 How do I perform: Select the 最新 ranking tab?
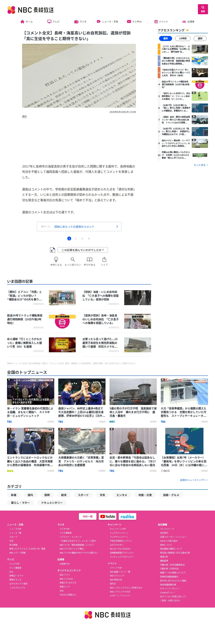(x=165, y=38)
